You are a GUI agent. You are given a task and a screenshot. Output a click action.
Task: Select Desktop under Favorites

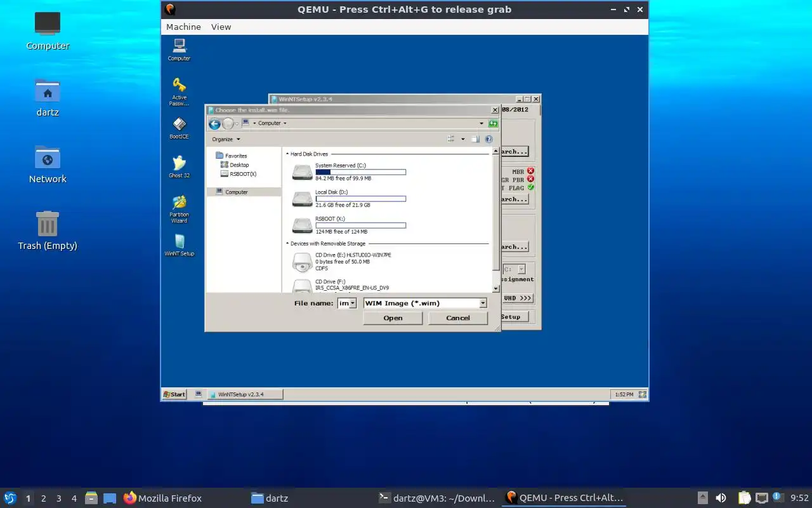click(235, 164)
